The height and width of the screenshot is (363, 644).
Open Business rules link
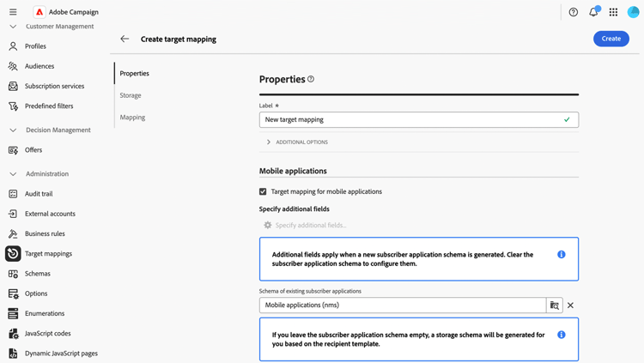tap(45, 233)
